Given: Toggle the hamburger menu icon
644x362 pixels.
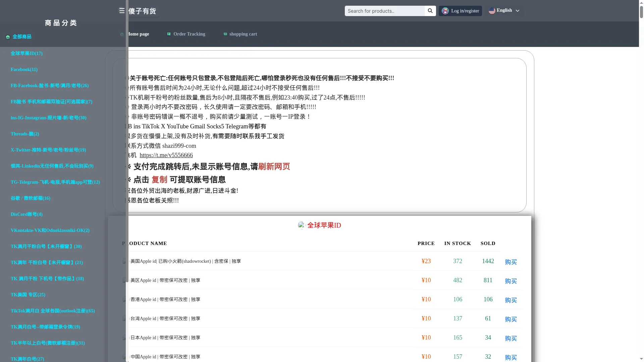Looking at the screenshot, I should (x=122, y=11).
